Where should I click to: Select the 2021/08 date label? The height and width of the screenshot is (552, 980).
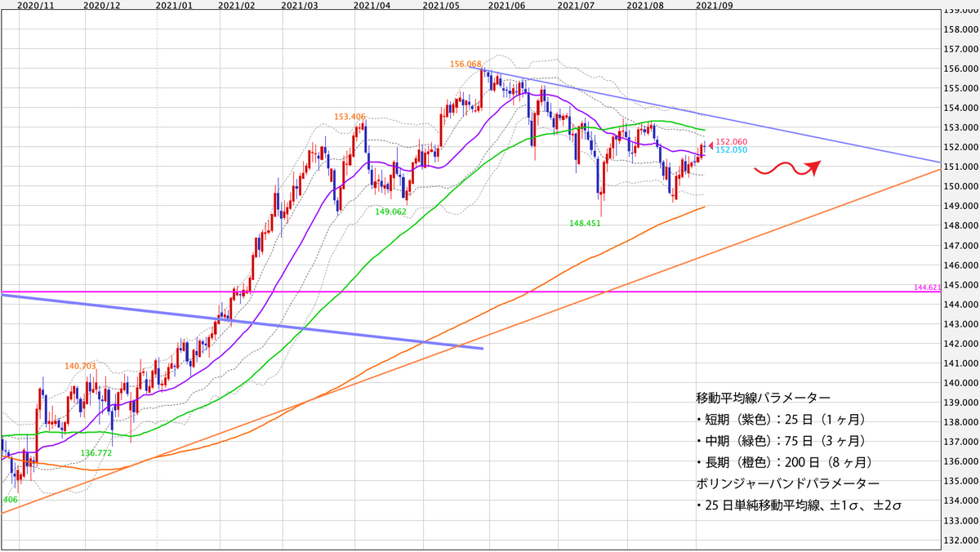coord(644,5)
